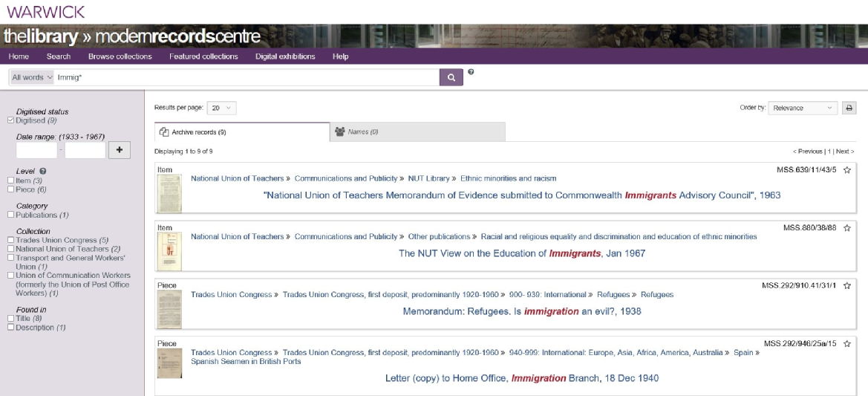
Task: Uncheck the Digitised status checkbox
Action: pos(10,120)
